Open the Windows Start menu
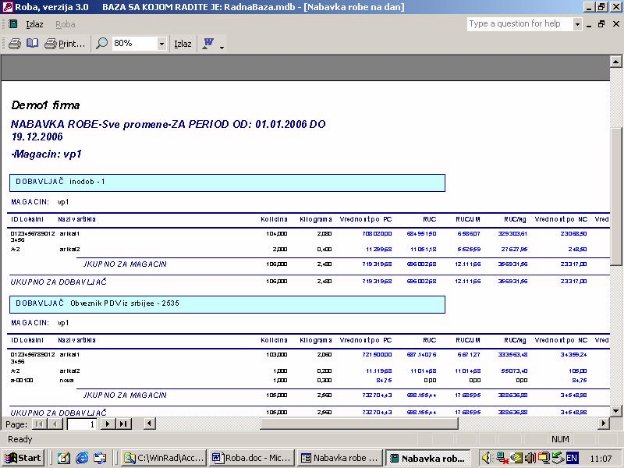The height and width of the screenshot is (468, 624). [x=24, y=457]
